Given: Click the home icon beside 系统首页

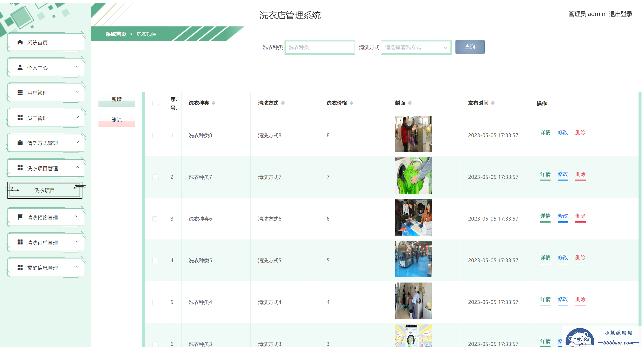Looking at the screenshot, I should point(20,42).
